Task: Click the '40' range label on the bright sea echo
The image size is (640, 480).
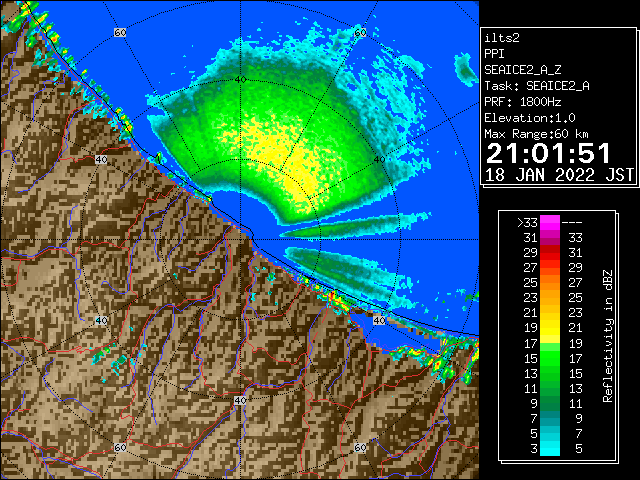Action: pos(240,79)
